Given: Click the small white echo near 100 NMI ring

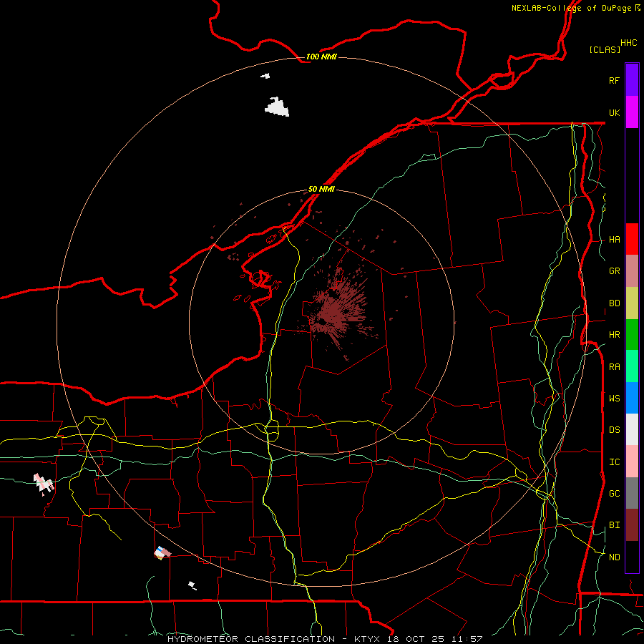Looking at the screenshot, I should 265,76.
